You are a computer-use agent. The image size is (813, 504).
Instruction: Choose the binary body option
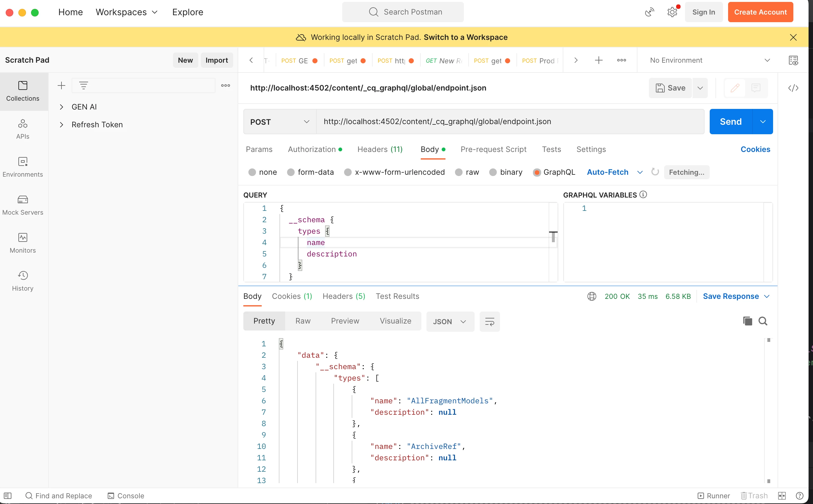493,172
